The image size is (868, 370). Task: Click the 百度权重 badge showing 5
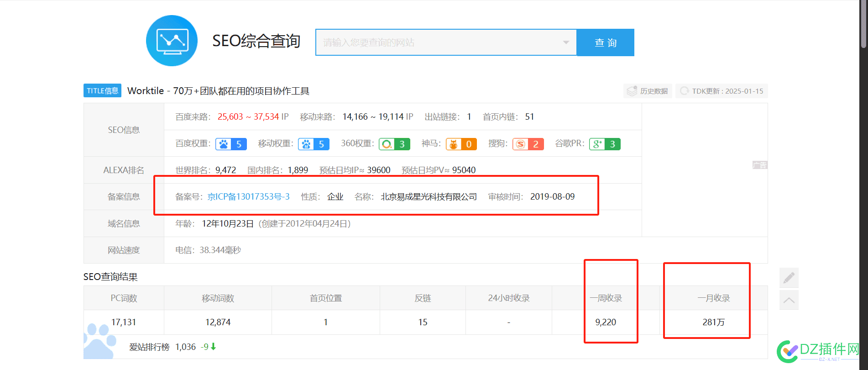[x=231, y=144]
